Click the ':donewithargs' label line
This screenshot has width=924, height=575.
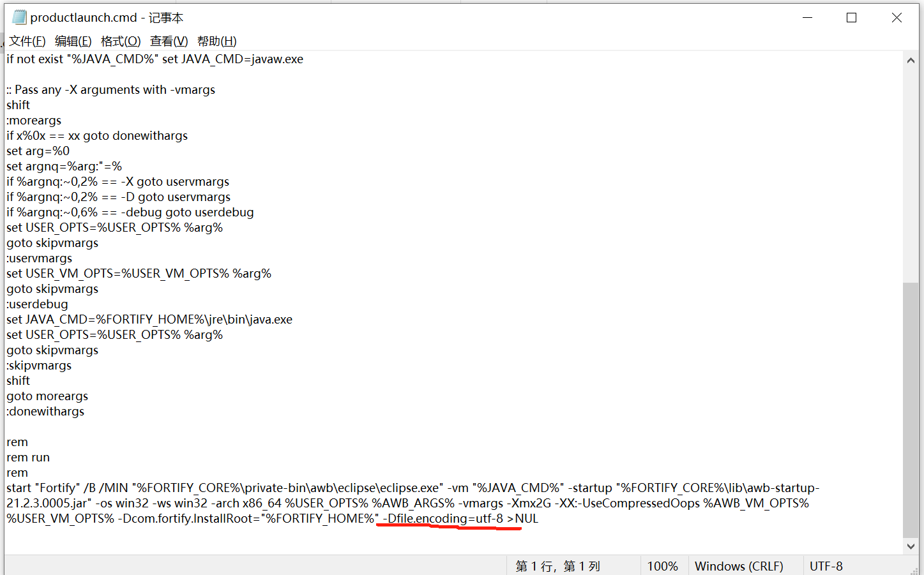point(45,412)
